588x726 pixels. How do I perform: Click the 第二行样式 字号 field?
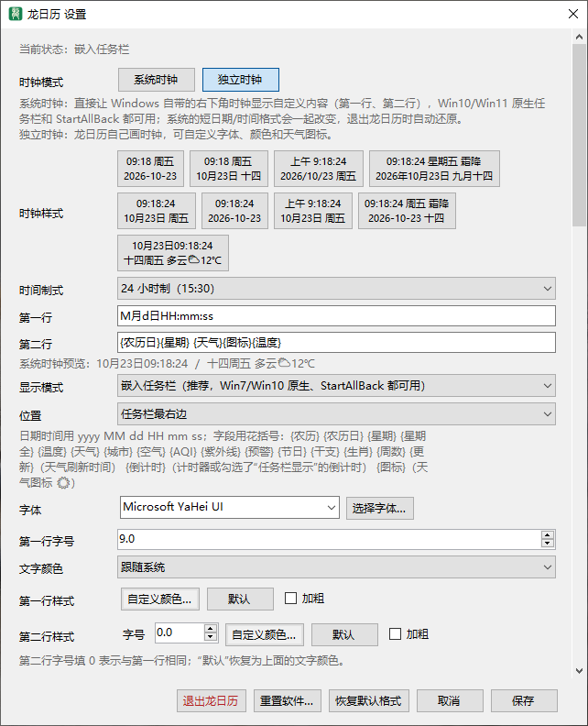click(180, 632)
